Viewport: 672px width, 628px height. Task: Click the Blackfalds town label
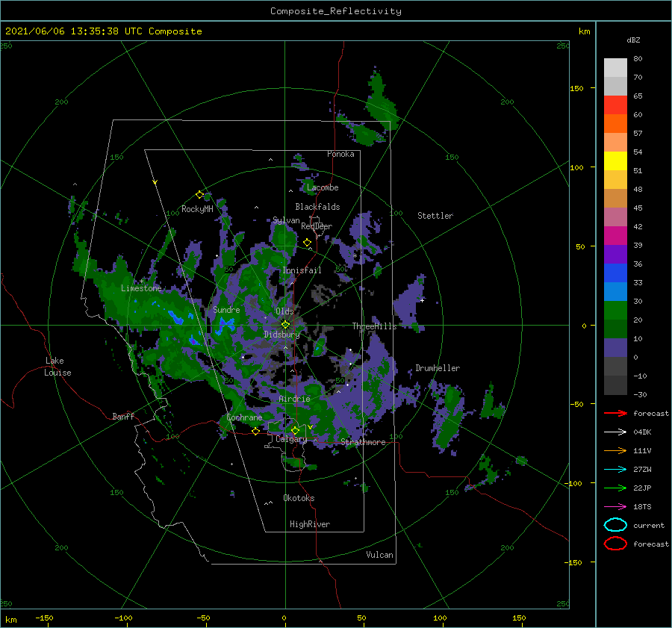(317, 207)
